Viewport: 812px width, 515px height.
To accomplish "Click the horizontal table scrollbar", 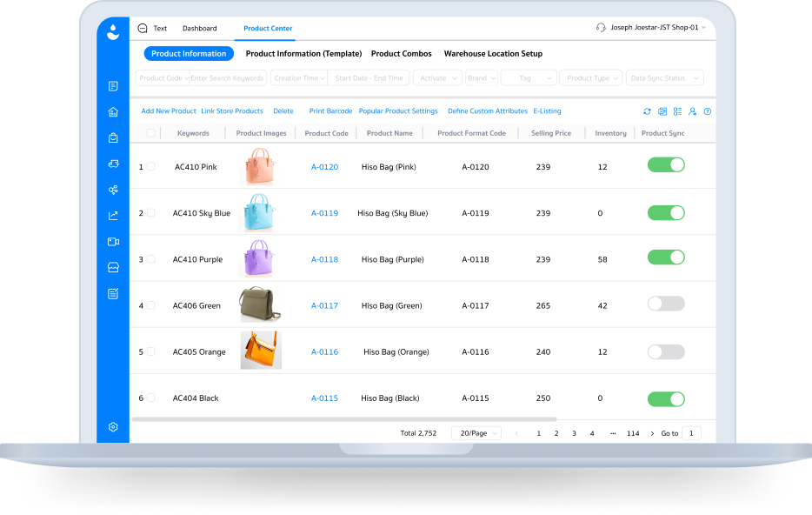I will [344, 419].
